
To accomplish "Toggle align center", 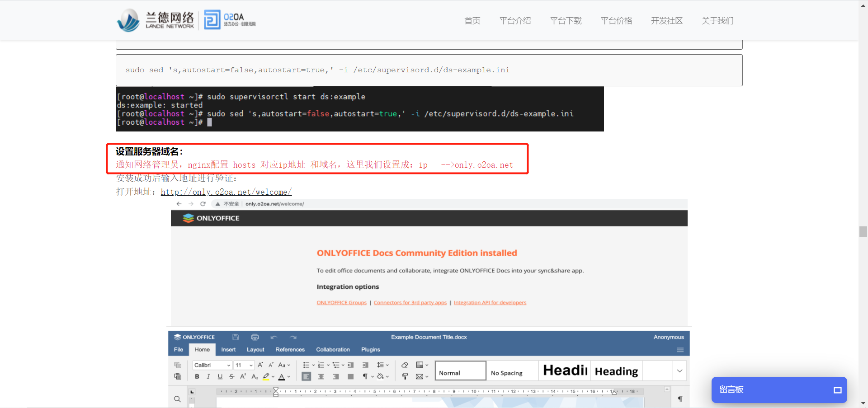I will tap(321, 376).
